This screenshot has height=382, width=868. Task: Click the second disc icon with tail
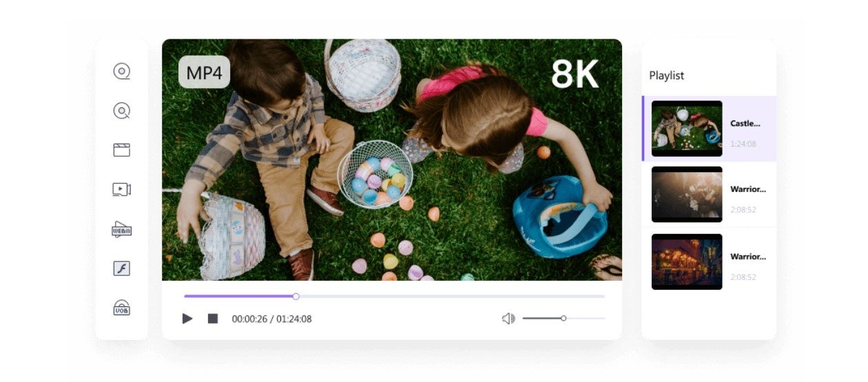point(122,111)
